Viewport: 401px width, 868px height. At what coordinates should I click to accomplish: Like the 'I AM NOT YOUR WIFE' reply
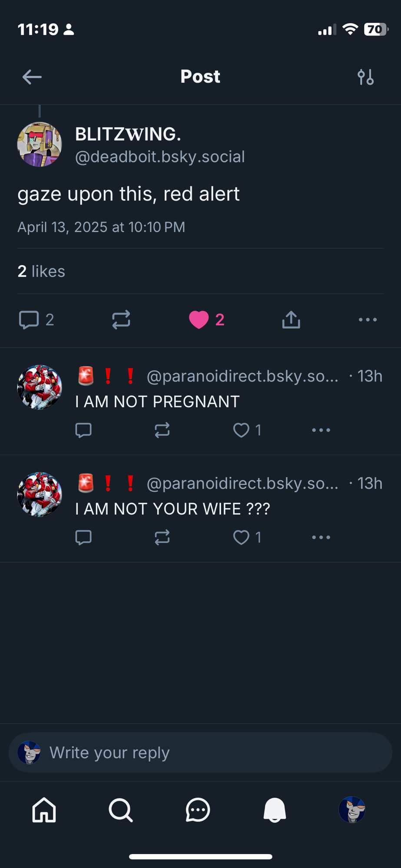(x=241, y=537)
